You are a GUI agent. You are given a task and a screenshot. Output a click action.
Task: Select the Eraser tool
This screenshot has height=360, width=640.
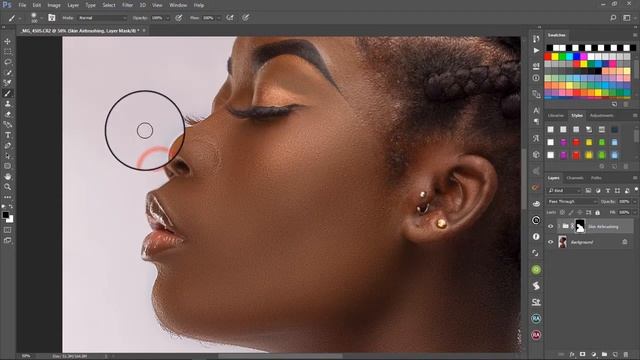tap(7, 114)
